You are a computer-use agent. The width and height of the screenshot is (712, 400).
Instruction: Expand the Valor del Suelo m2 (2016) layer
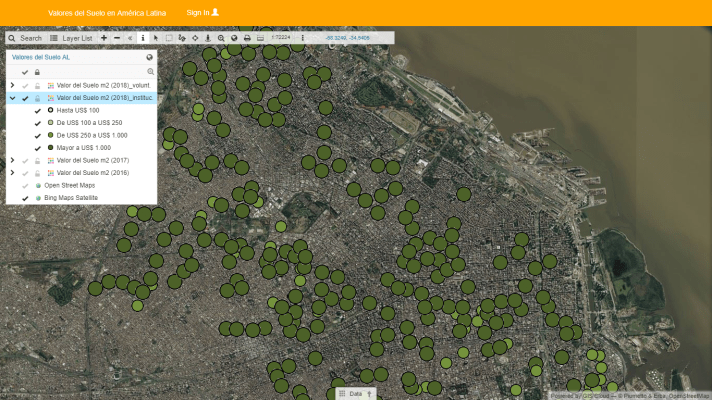point(12,173)
